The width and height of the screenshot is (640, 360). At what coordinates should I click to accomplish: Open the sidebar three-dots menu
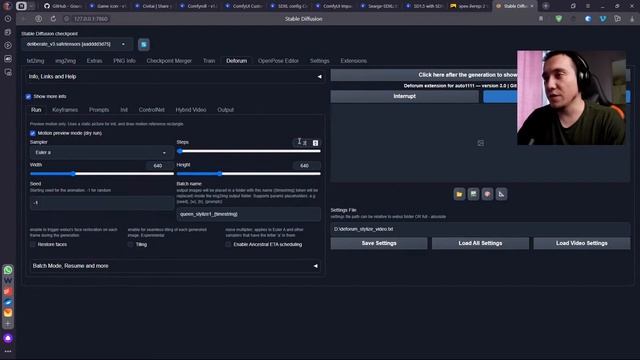tap(8, 351)
